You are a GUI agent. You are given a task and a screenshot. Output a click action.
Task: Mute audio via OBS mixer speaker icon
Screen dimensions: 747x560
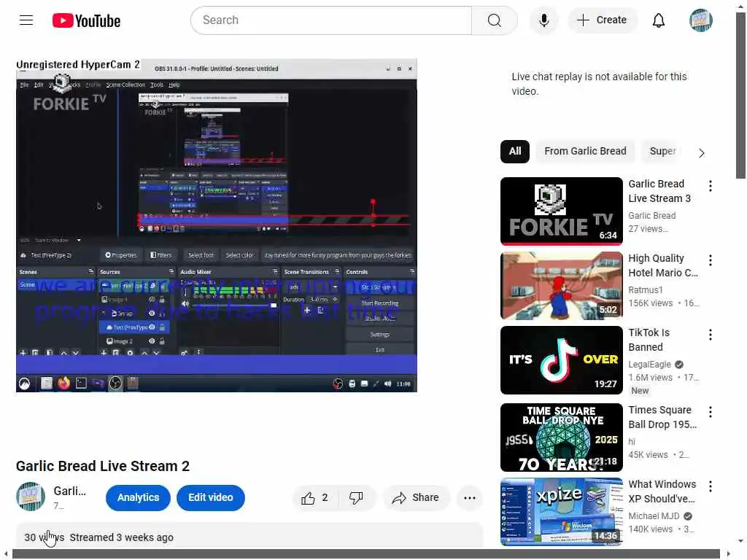pos(185,303)
